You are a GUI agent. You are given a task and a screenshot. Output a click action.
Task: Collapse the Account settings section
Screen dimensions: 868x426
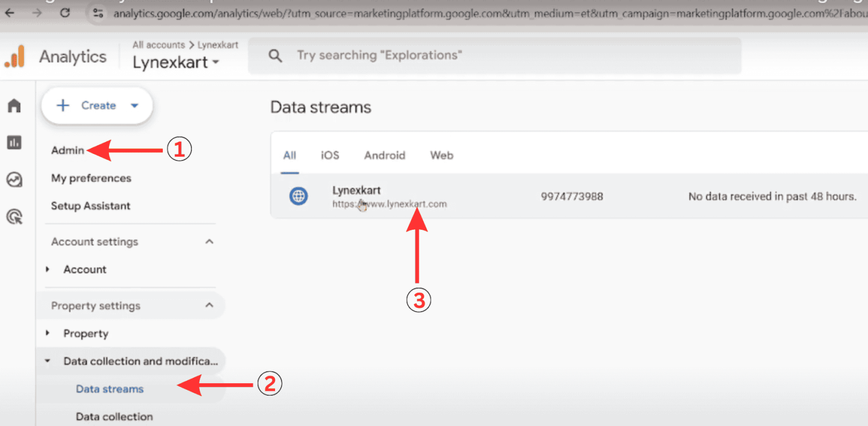(x=209, y=242)
